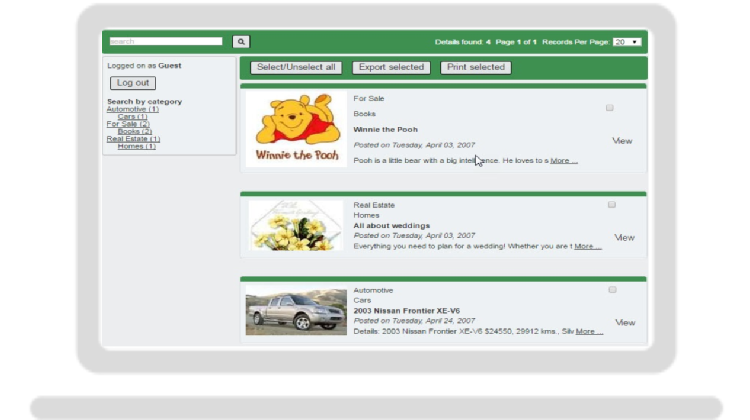Click the title '2003 Nissan Frontier XE-V6'
The height and width of the screenshot is (420, 750).
pos(407,311)
